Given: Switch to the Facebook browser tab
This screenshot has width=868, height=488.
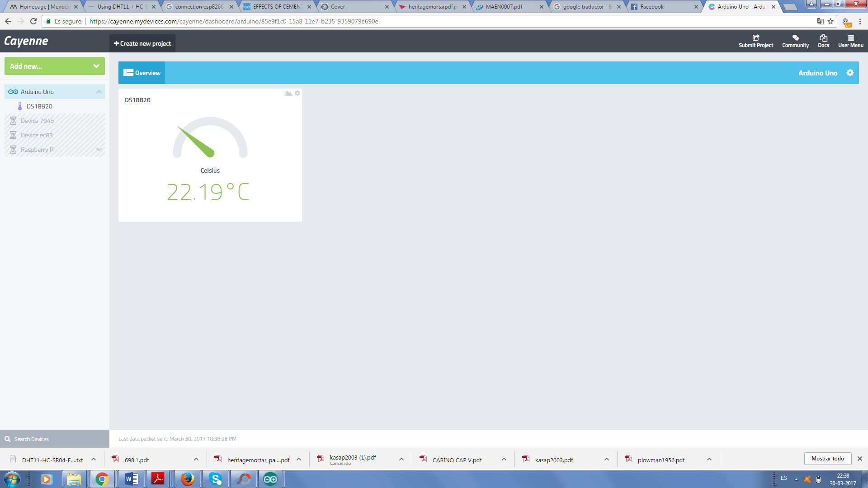Looking at the screenshot, I should point(652,7).
